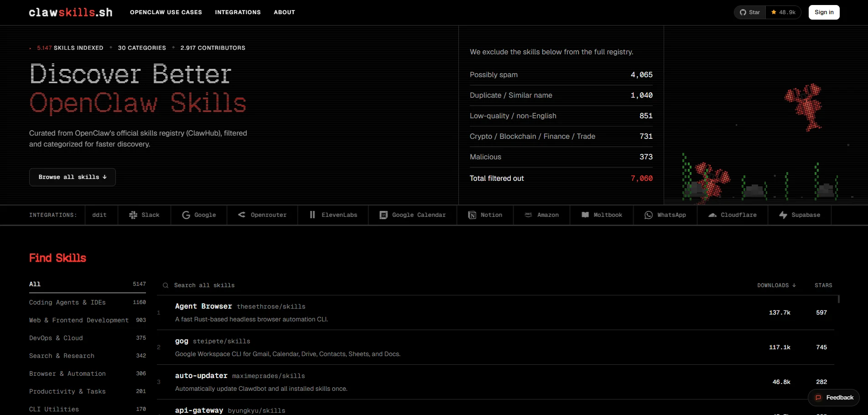Click the 46.8k downloads value

(x=782, y=382)
